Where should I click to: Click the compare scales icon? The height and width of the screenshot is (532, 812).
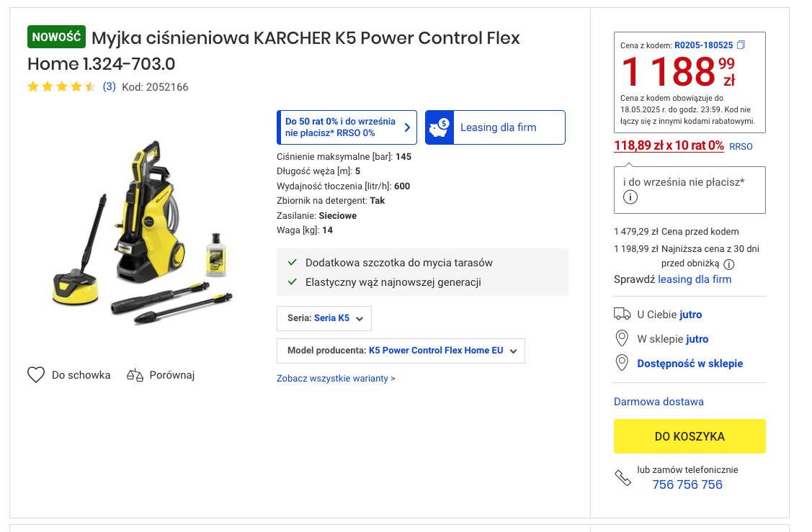(x=135, y=375)
